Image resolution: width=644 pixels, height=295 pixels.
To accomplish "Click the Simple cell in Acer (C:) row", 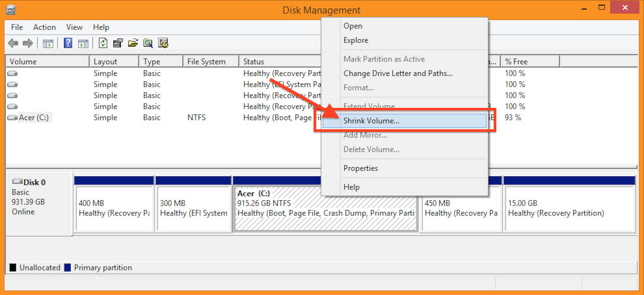I will click(x=105, y=118).
